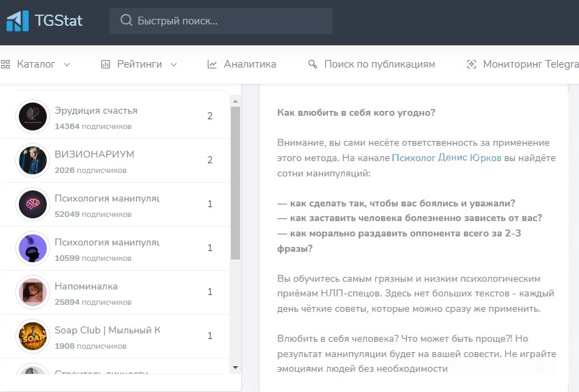Click the channel list vertical scrollbar thumb

pos(235,181)
